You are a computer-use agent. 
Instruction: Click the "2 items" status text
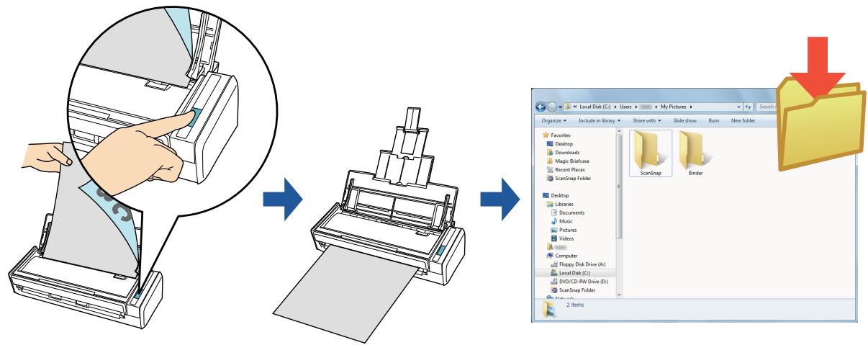point(576,306)
